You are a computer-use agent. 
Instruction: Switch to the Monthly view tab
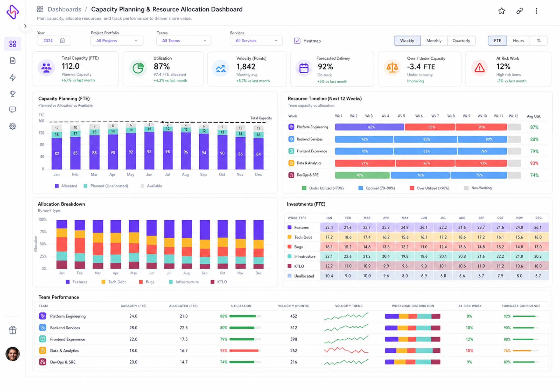tap(434, 41)
